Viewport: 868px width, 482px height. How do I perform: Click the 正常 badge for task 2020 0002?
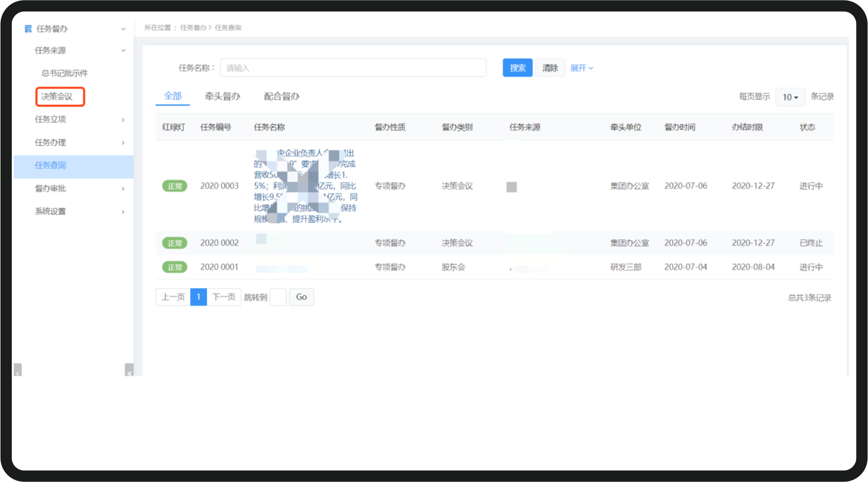(x=175, y=243)
